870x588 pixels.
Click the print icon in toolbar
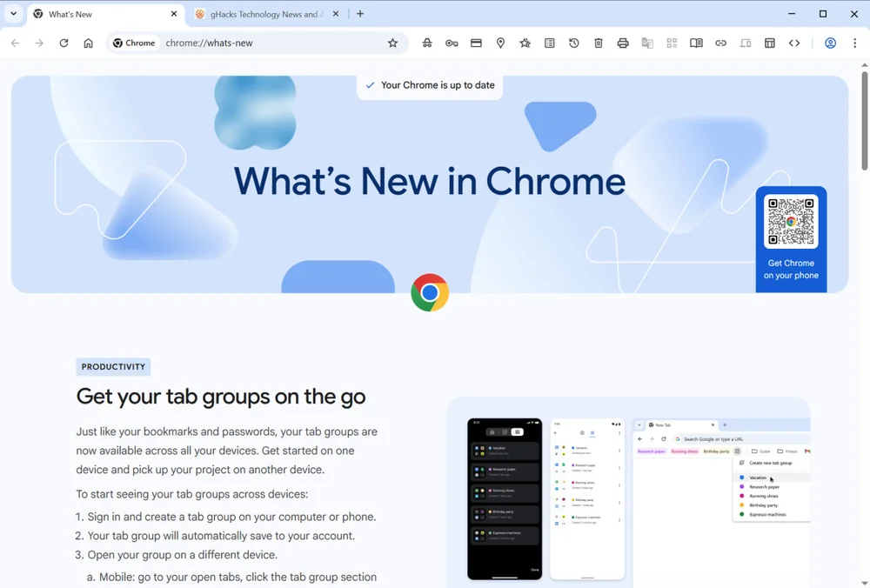pyautogui.click(x=623, y=43)
